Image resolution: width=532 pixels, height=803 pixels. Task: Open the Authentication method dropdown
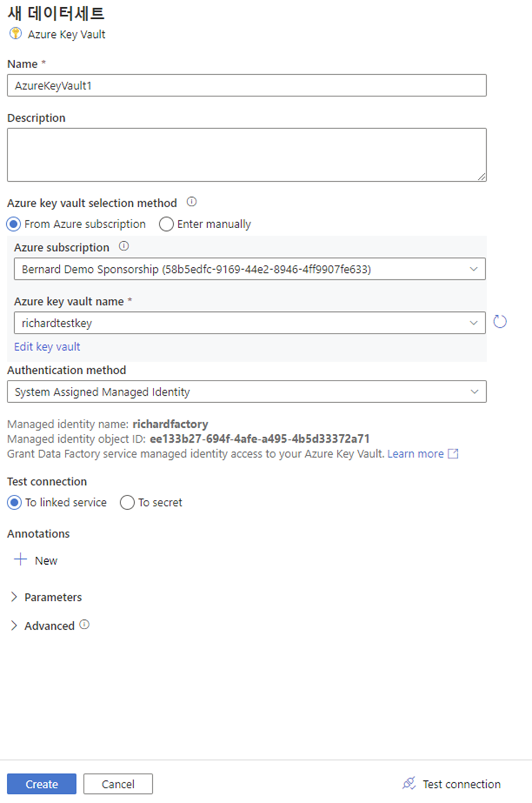click(x=247, y=391)
